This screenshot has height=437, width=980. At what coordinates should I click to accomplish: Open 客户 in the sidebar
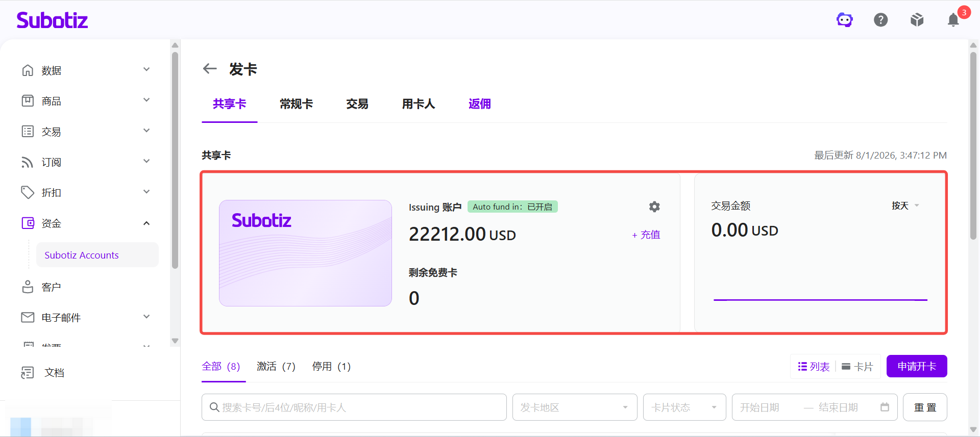51,287
